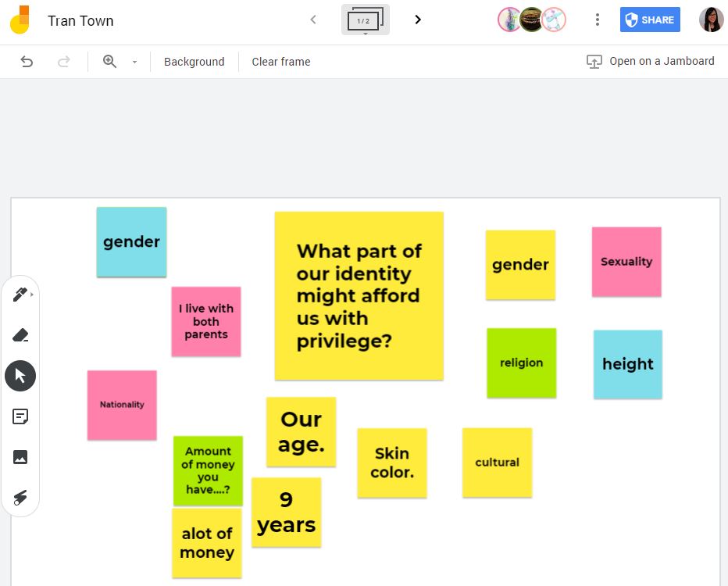Add a Sticky note tool
Screen dimensions: 728x586
(x=20, y=416)
